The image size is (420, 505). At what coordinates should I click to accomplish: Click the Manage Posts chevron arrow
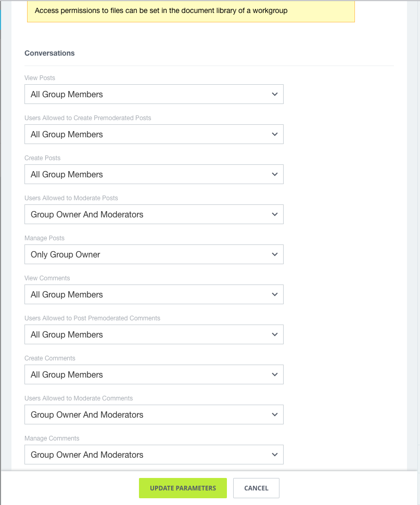pos(275,254)
